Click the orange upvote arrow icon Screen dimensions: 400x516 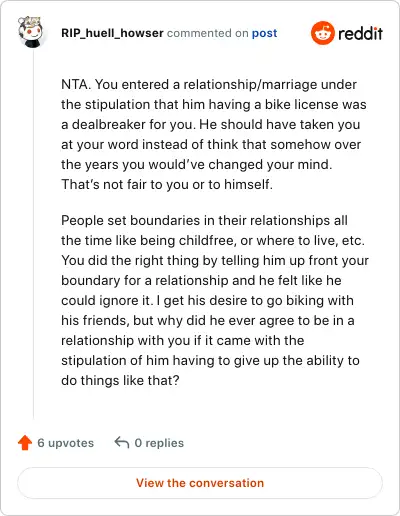point(25,443)
